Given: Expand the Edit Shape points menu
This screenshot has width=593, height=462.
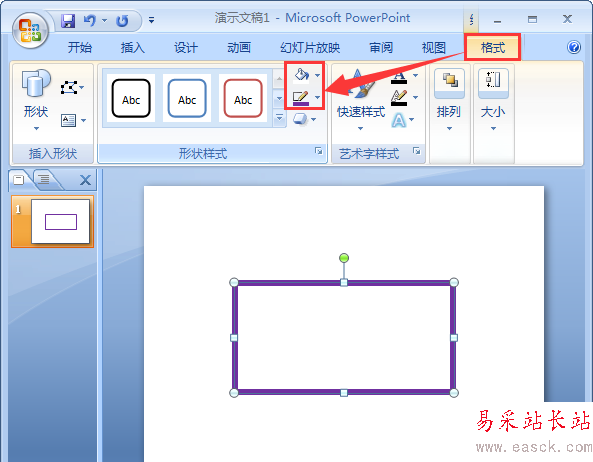Looking at the screenshot, I should pyautogui.click(x=72, y=88).
